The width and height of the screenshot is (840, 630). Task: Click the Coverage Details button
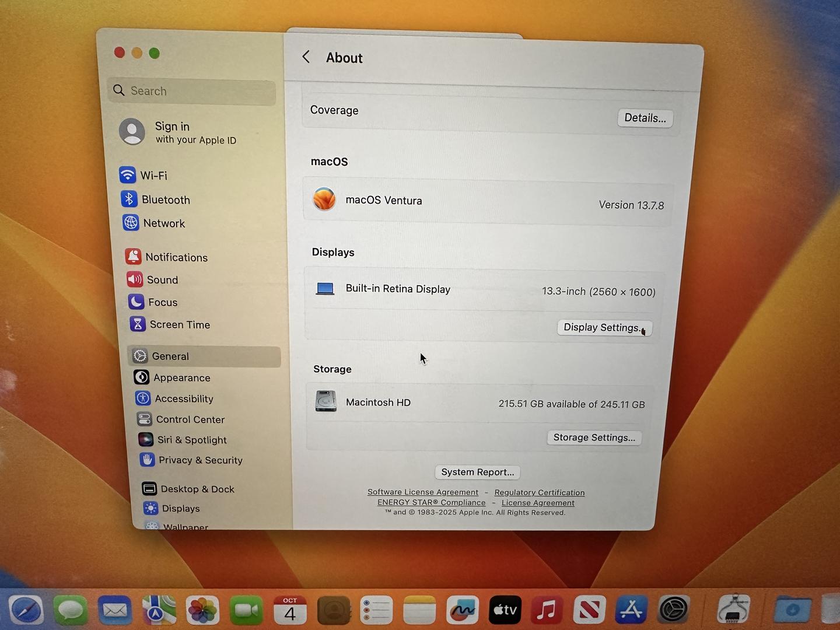pyautogui.click(x=645, y=118)
